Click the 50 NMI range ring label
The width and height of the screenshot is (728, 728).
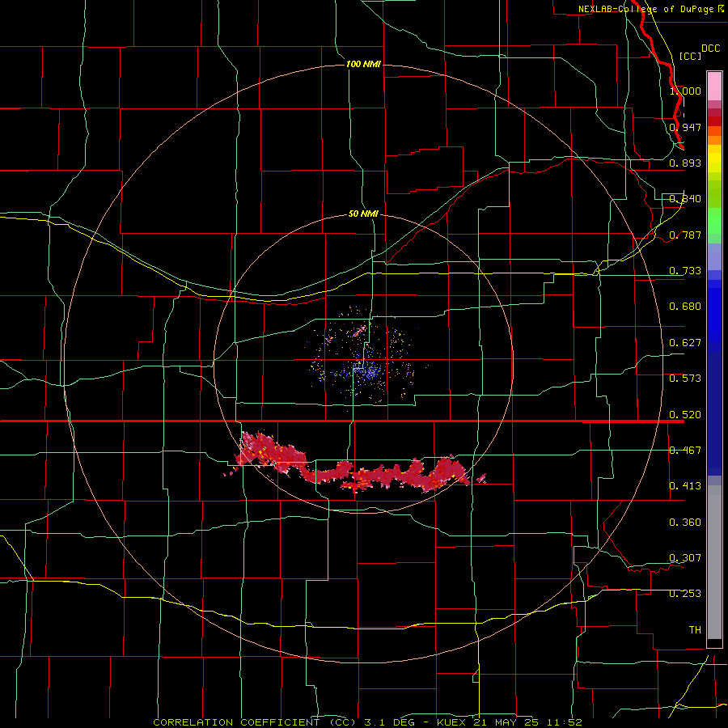[363, 214]
